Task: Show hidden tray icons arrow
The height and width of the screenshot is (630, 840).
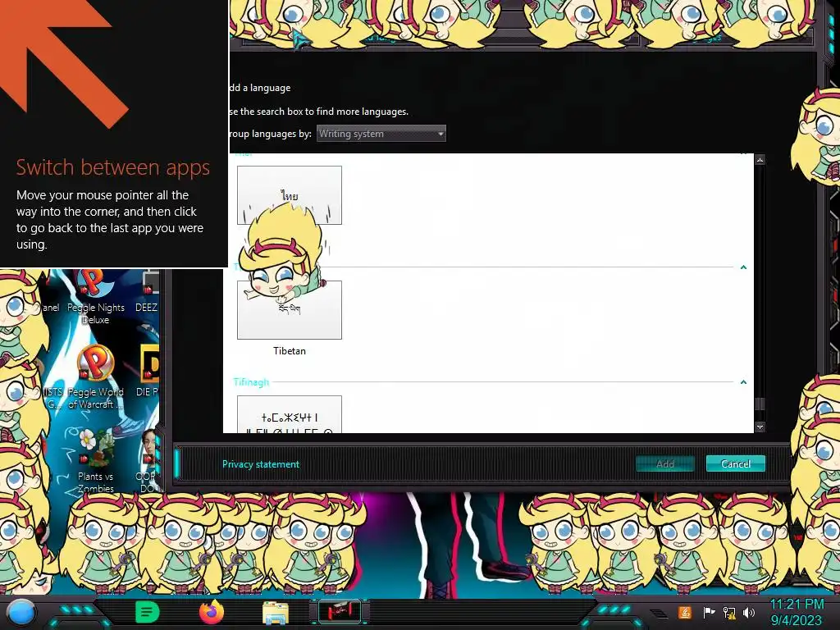Action: point(660,613)
